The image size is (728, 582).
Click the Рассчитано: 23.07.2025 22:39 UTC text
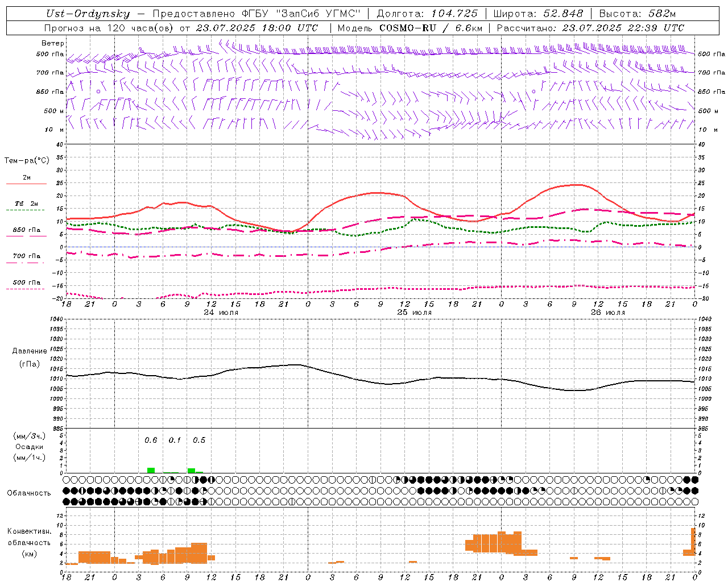tap(590, 28)
